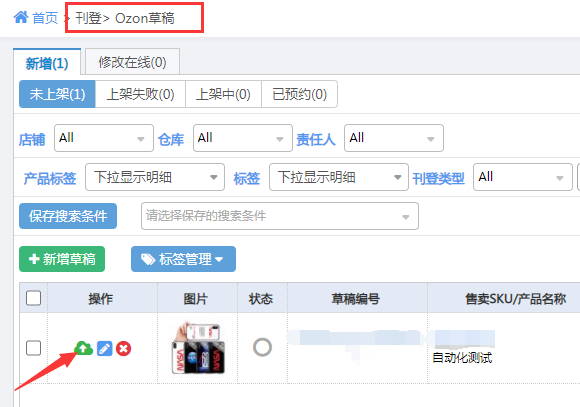Click the blue pencil edit icon

105,349
